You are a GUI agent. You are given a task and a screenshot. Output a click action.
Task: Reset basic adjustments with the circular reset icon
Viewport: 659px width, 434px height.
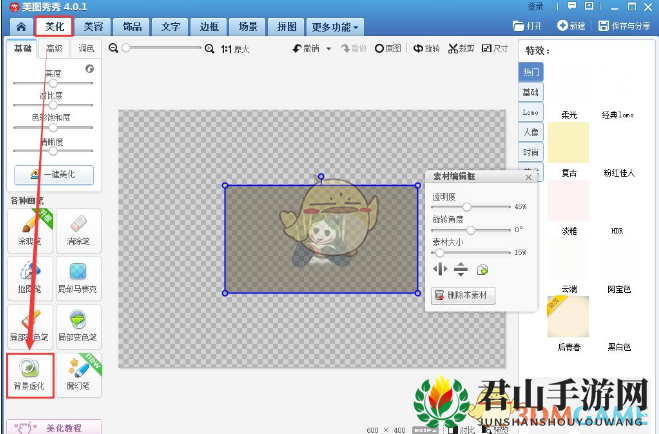point(90,68)
